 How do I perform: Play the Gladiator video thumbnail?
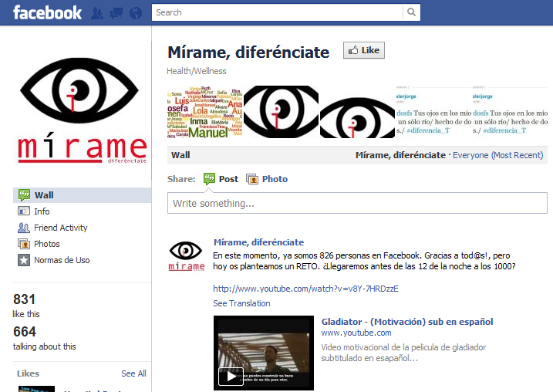click(264, 353)
